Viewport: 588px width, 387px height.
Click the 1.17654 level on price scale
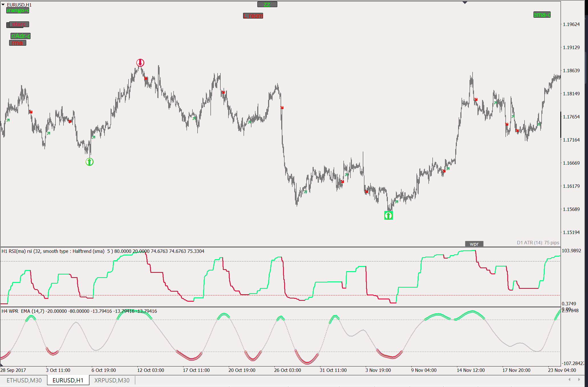pyautogui.click(x=571, y=117)
